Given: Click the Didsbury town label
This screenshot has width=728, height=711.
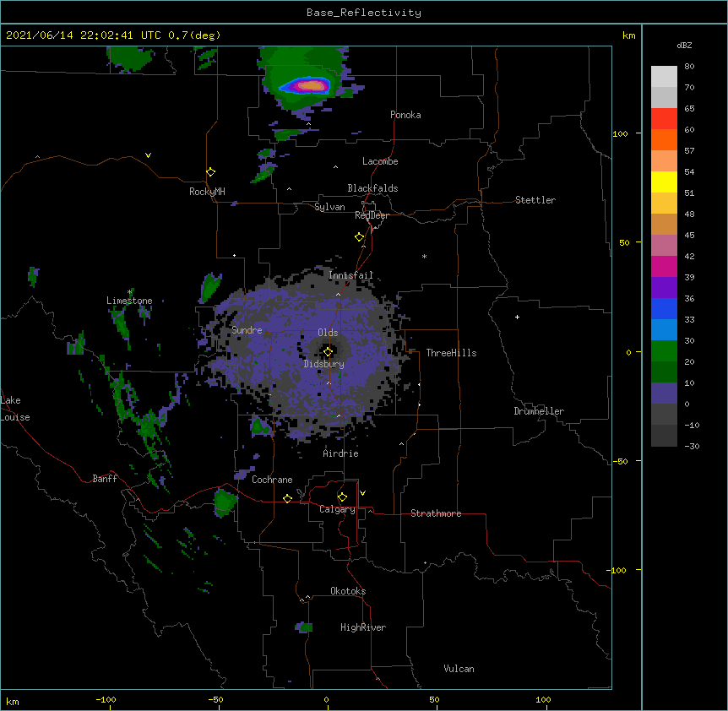Looking at the screenshot, I should [324, 364].
